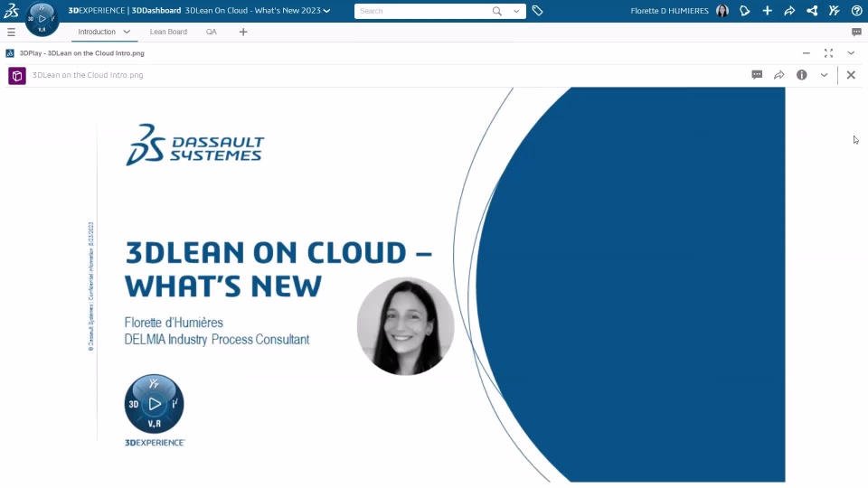Expand the dashboard title dropdown 'What's New 2023'
The width and height of the screenshot is (868, 488).
[326, 11]
